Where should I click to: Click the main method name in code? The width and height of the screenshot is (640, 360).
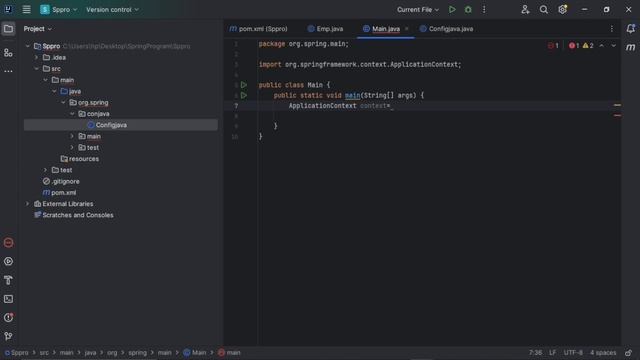click(x=352, y=96)
